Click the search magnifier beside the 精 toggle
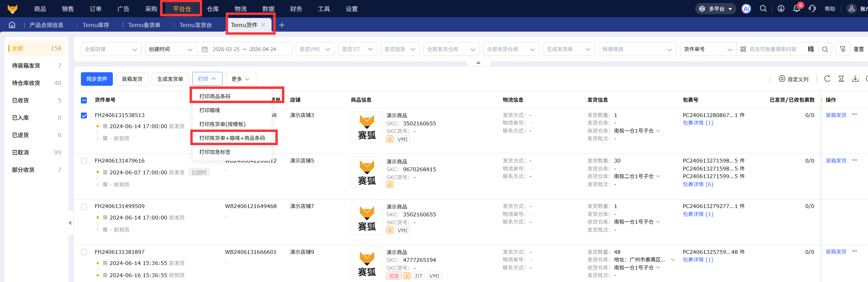This screenshot has height=282, width=868. (825, 49)
